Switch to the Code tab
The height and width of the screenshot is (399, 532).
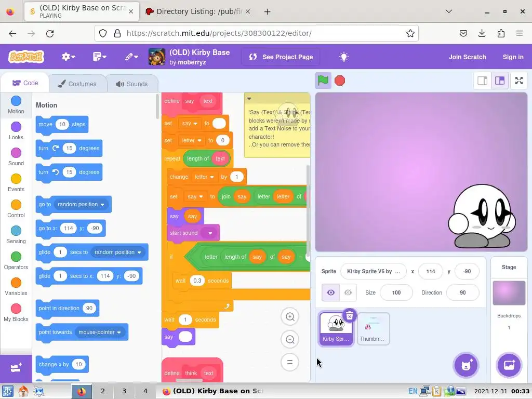pos(25,83)
